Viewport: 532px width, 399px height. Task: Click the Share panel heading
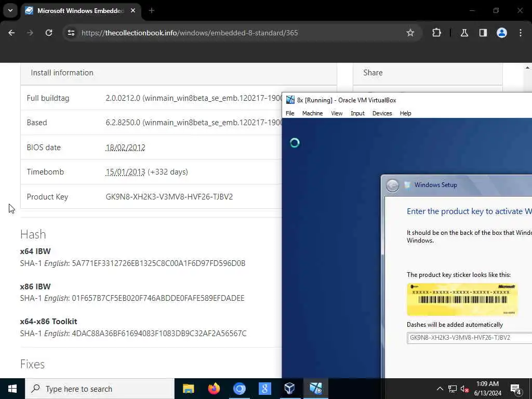(x=373, y=73)
